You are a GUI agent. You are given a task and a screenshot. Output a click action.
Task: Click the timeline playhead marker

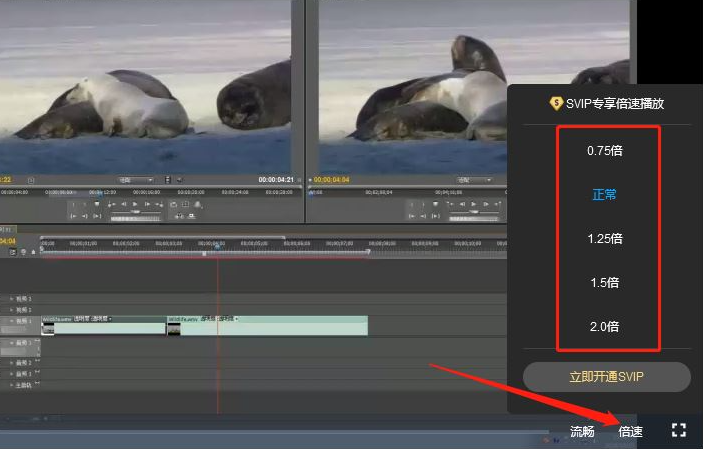(217, 246)
